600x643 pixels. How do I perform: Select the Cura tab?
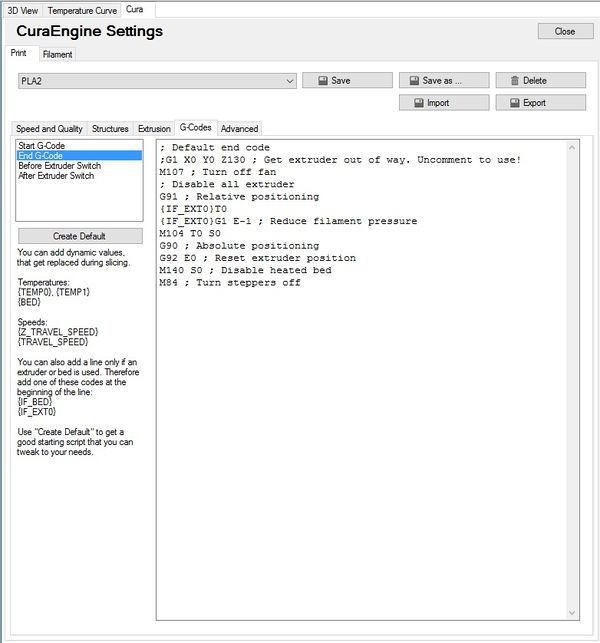(x=135, y=9)
